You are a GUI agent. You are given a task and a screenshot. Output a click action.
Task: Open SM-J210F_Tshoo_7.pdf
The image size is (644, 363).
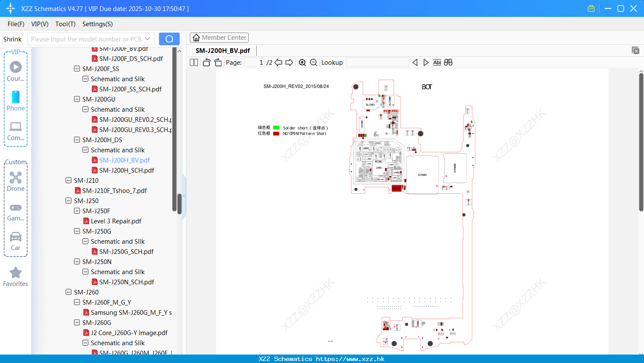tap(115, 190)
